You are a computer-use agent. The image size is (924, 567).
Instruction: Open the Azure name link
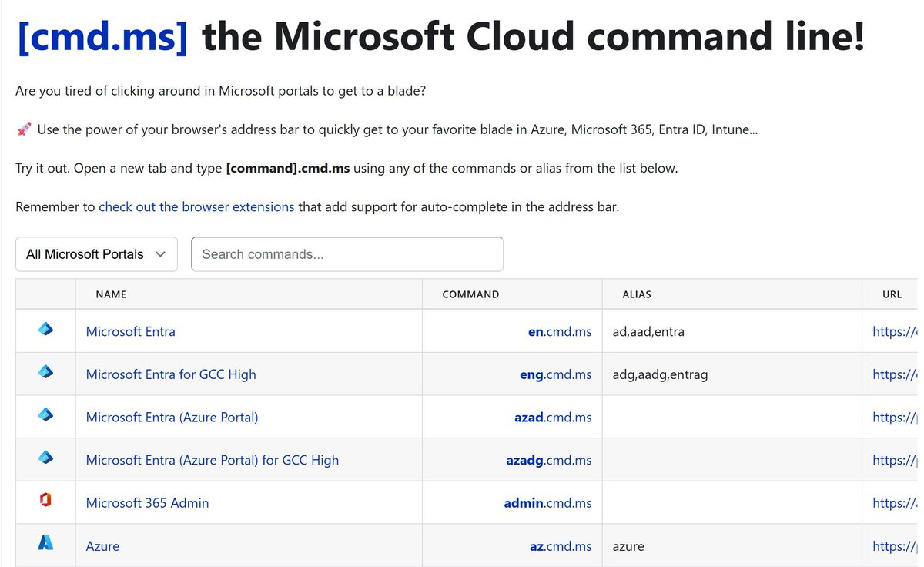coord(102,546)
